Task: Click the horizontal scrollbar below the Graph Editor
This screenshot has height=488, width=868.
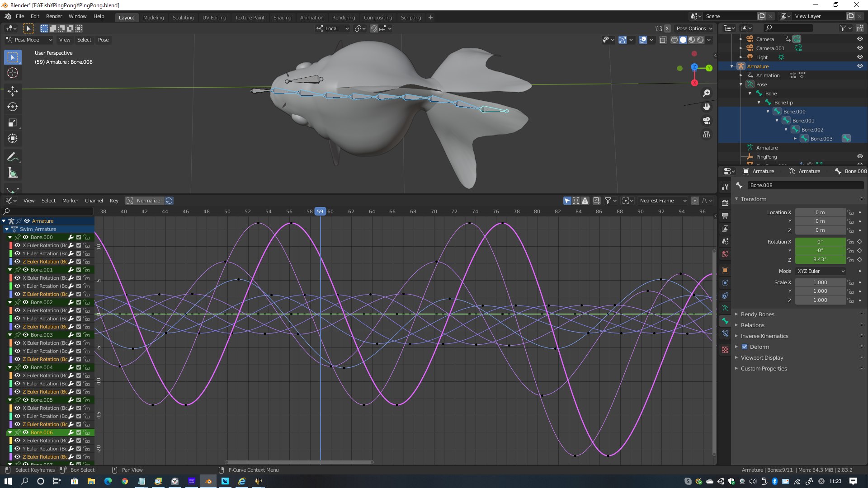Action: pos(298,462)
